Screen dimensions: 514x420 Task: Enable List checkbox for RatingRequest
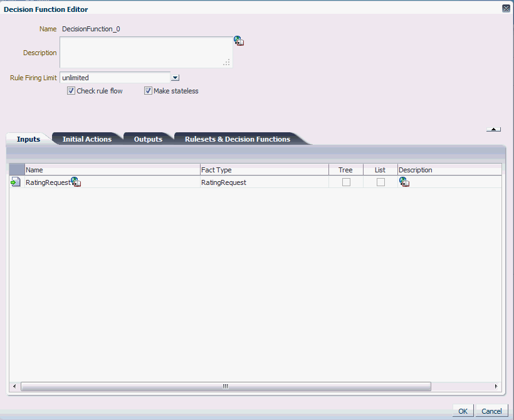pyautogui.click(x=380, y=182)
